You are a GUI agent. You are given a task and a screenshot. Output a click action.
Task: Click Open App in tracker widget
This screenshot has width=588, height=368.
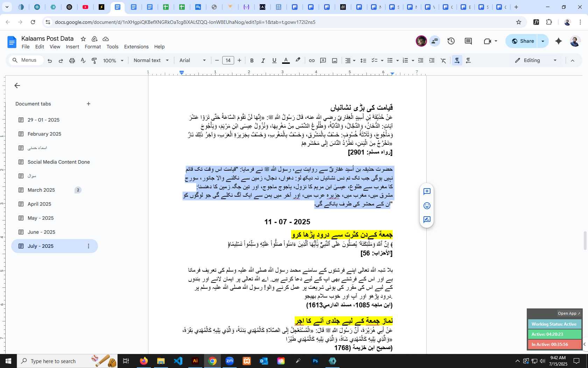pos(569,313)
